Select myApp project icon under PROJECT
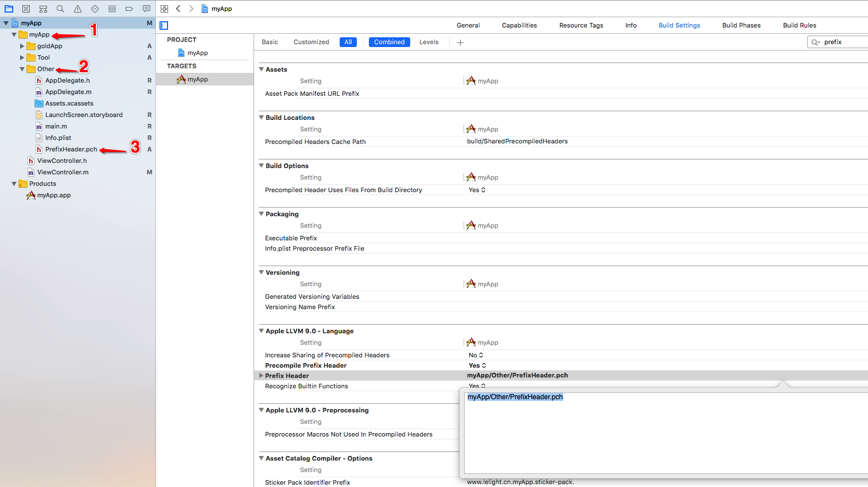 click(x=181, y=53)
